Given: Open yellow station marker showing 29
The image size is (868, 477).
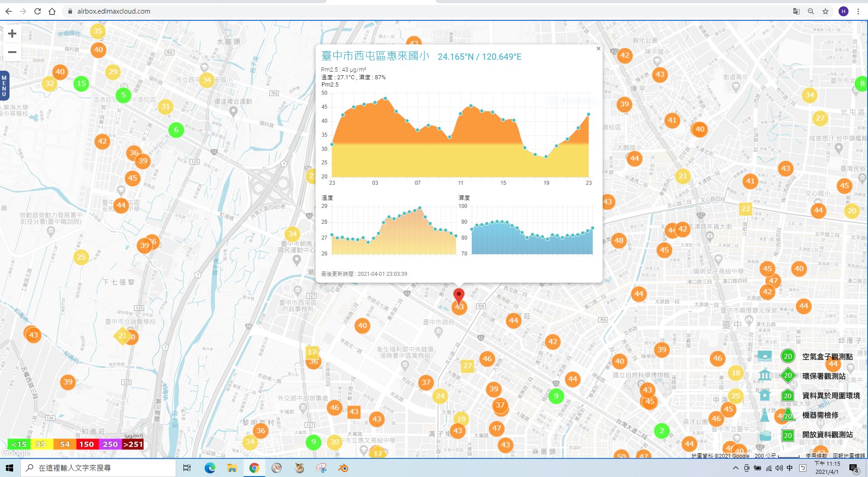Looking at the screenshot, I should point(113,72).
